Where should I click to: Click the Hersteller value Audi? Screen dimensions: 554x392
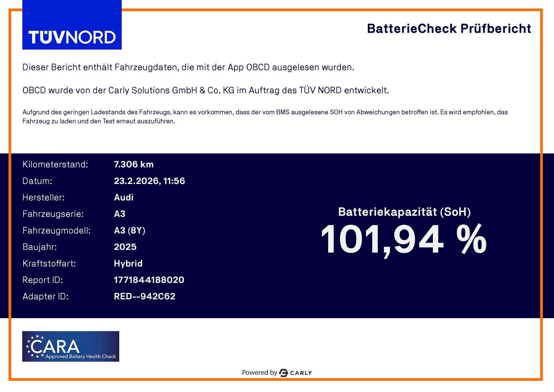pos(123,197)
